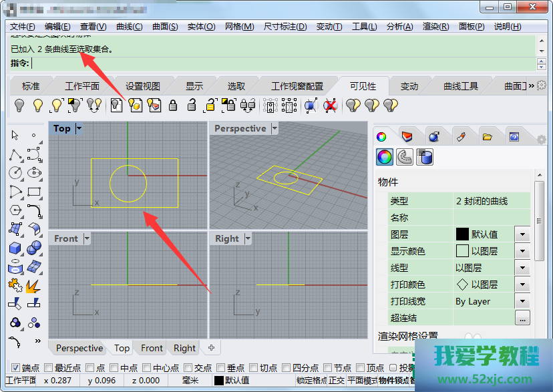Click the 超连结 ellipsis button

(x=522, y=318)
